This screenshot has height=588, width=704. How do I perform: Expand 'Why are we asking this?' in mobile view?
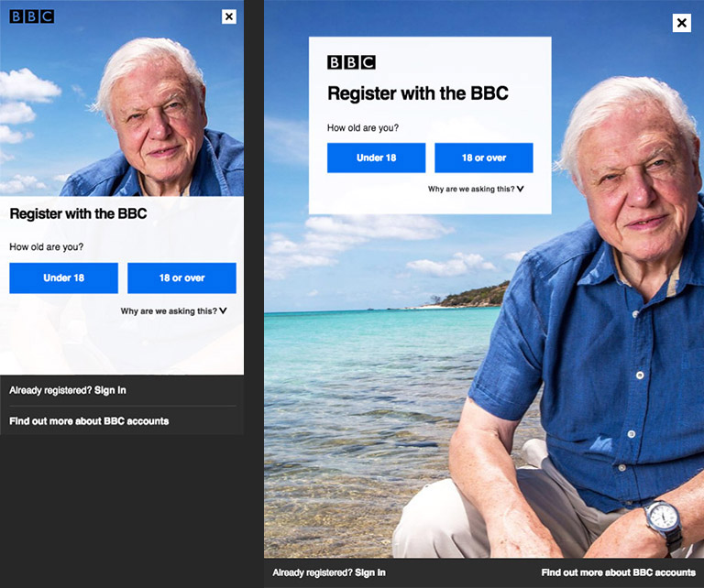click(174, 310)
